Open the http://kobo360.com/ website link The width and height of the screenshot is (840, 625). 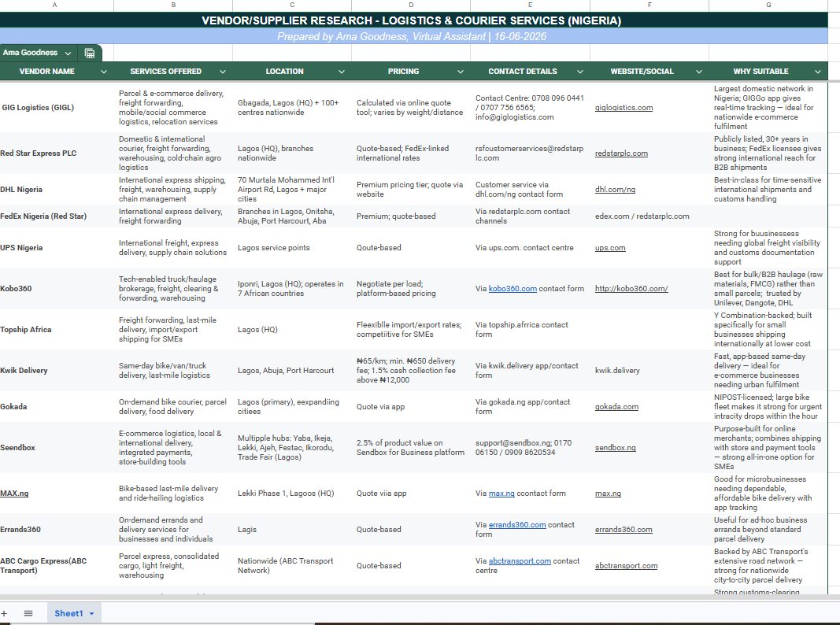point(631,289)
